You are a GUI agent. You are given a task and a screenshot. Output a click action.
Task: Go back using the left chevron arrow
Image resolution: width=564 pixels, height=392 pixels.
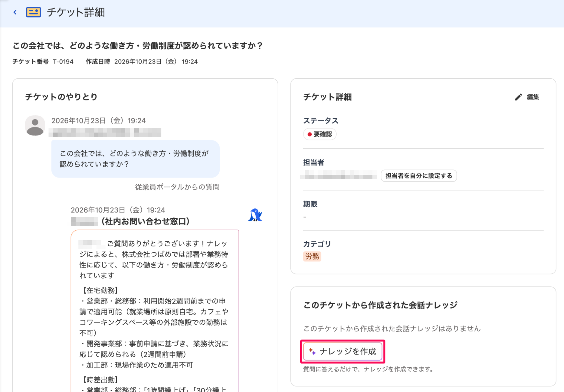(x=15, y=12)
